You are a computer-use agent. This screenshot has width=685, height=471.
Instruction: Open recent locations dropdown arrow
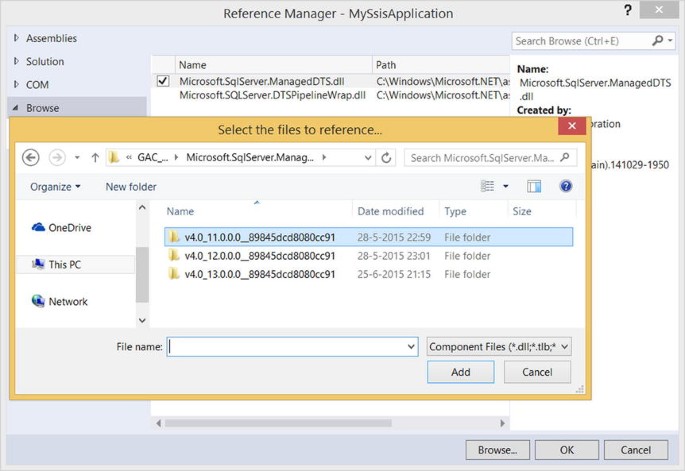(x=77, y=158)
